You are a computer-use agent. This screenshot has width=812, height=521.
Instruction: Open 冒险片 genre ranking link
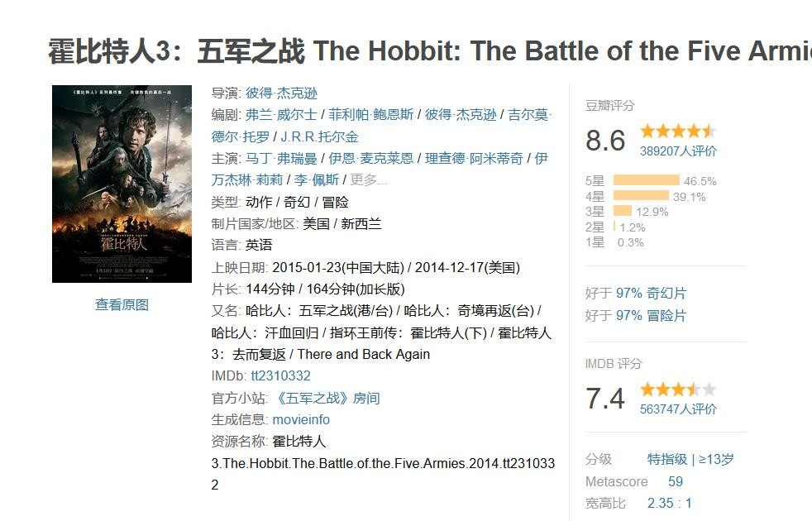[666, 315]
